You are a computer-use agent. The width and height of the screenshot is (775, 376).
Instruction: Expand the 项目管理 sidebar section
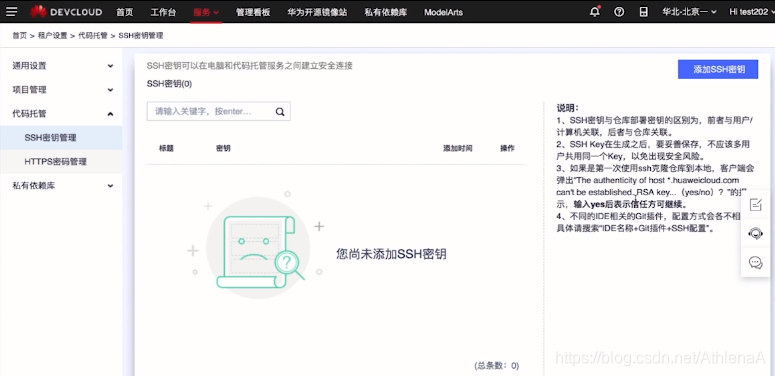(61, 90)
